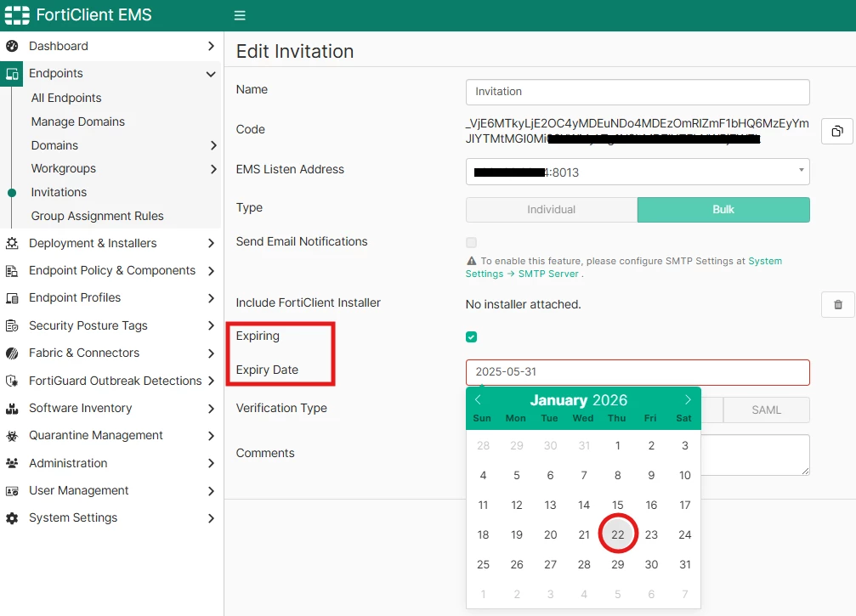Click the Comments text area
Viewport: 856px width, 616px height.
pos(755,455)
